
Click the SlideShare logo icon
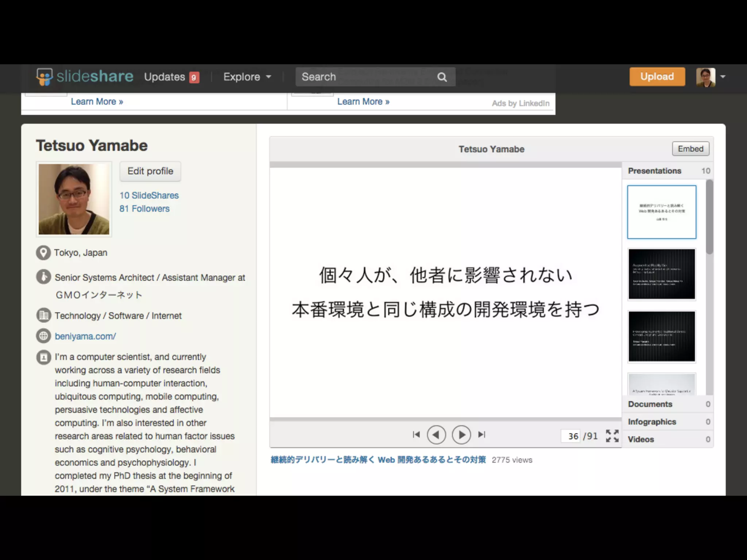click(44, 77)
